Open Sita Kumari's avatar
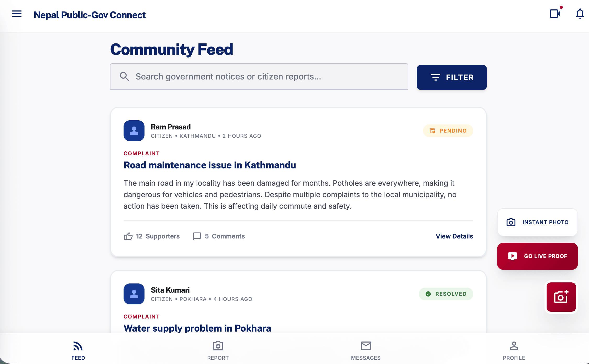Screen dimensions: 589x364 [134, 294]
